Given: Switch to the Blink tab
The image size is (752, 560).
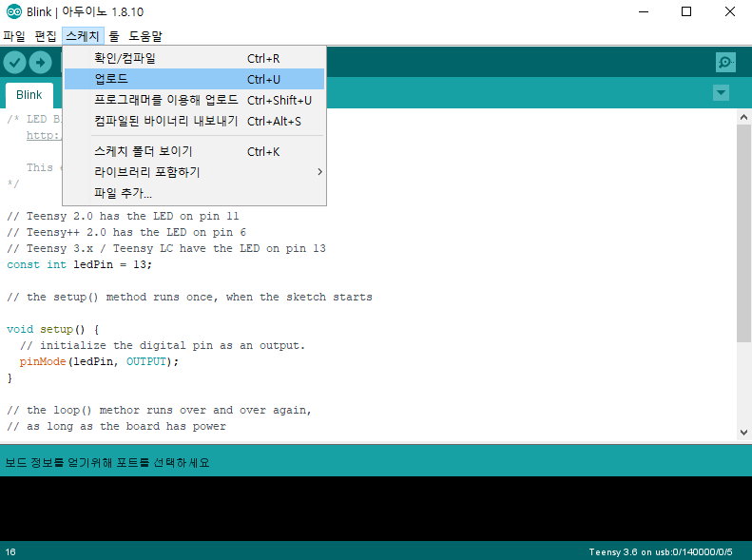Looking at the screenshot, I should [x=29, y=95].
